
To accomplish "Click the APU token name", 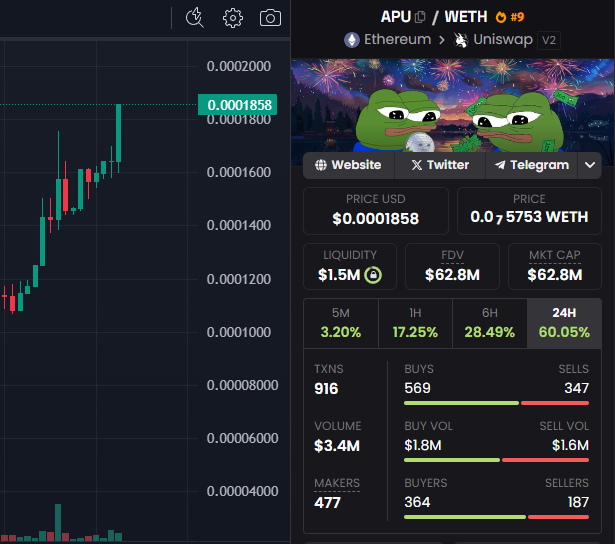I will pos(396,17).
